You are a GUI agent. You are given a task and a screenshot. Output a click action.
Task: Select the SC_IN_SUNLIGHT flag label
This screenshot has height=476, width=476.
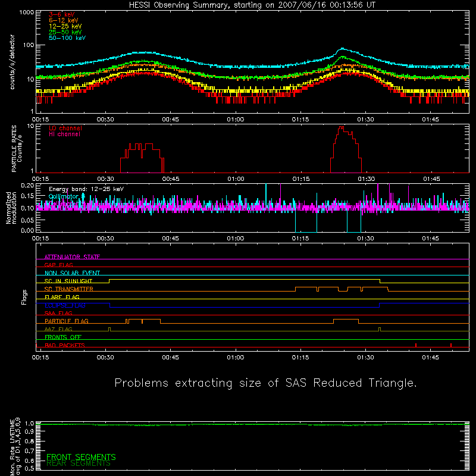(68, 281)
